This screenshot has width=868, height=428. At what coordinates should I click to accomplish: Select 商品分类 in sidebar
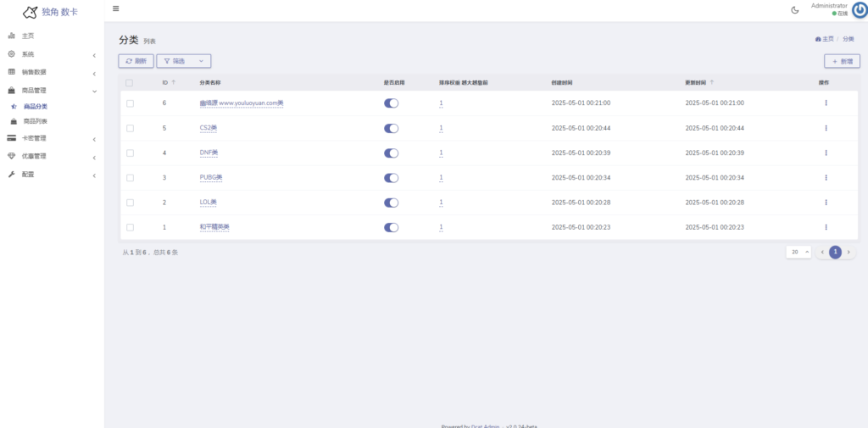(52, 106)
